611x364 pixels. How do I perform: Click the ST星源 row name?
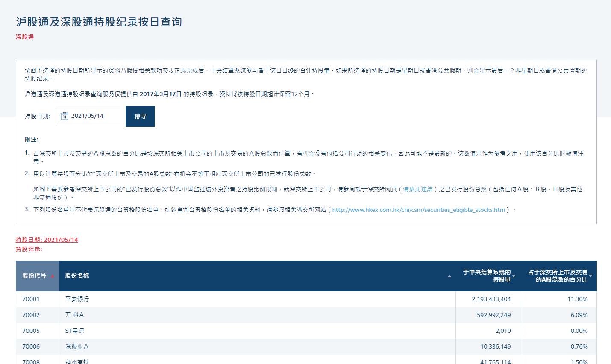coord(75,331)
